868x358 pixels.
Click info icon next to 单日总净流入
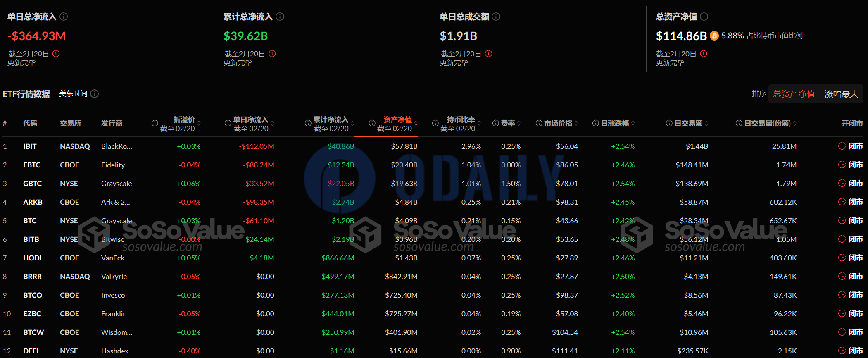(64, 17)
